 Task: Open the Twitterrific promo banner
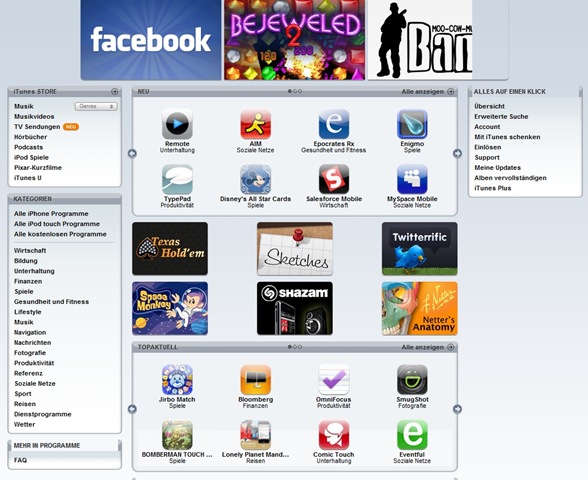tap(420, 249)
